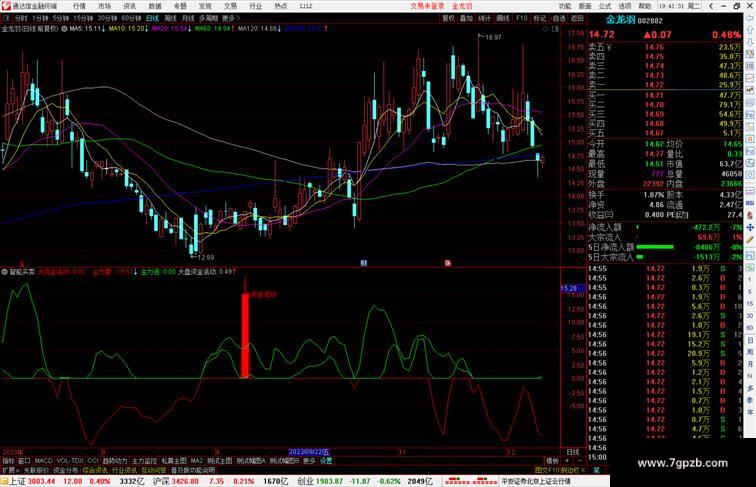Switch to the 5分钟 period
756x487 pixels.
[x=61, y=18]
